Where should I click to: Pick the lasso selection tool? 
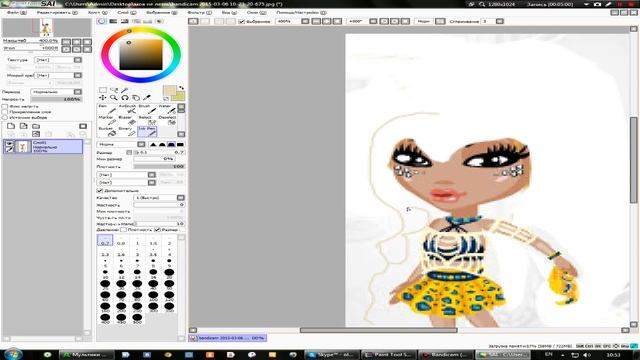[x=114, y=90]
